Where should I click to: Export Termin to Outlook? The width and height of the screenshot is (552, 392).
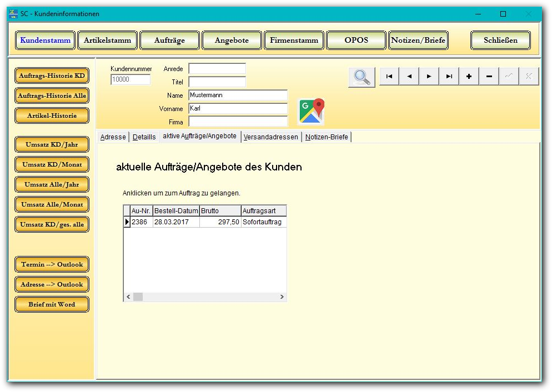click(52, 265)
